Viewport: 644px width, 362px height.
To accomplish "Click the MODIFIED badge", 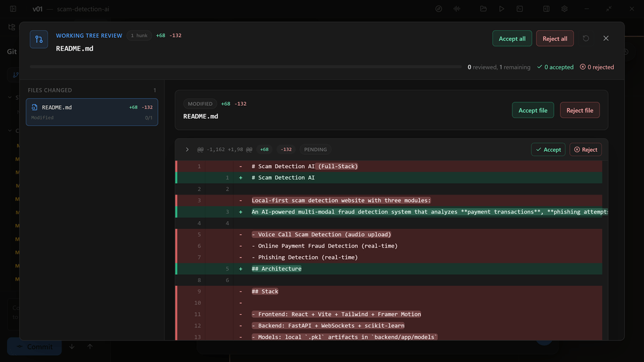I will tap(200, 104).
